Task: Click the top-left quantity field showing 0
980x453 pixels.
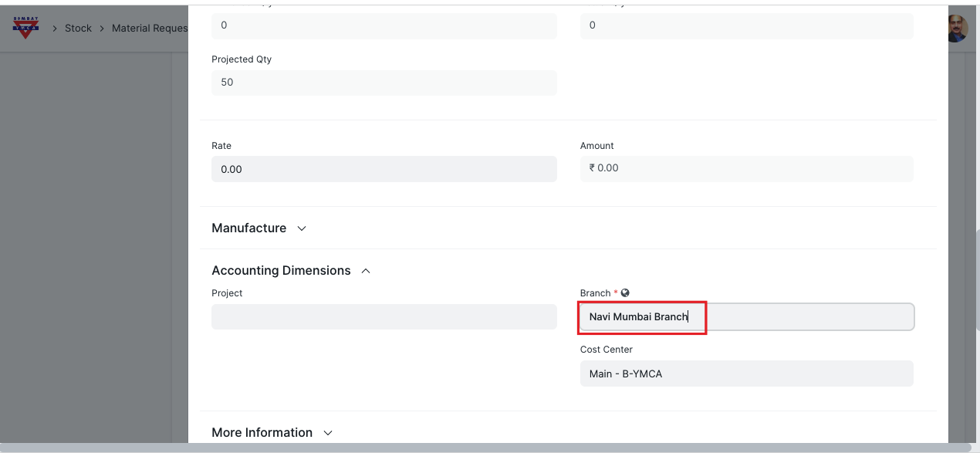Action: click(384, 25)
